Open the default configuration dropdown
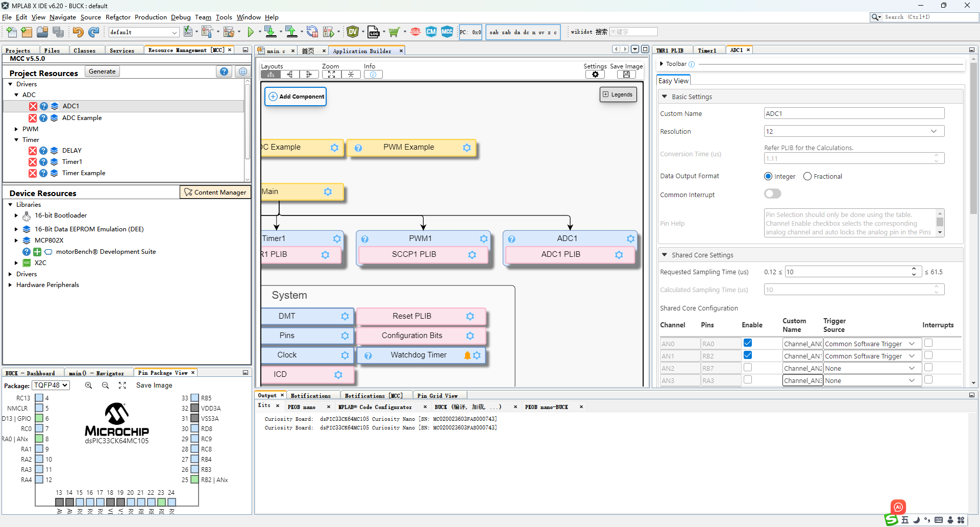 pyautogui.click(x=144, y=32)
